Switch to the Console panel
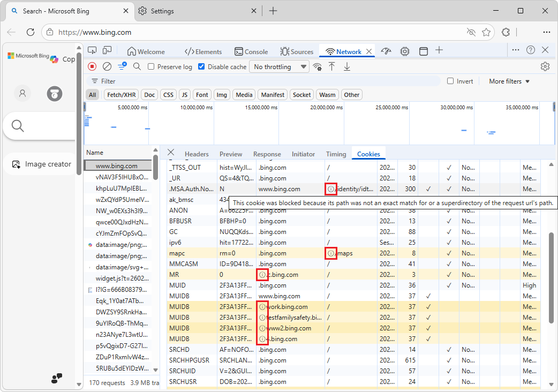 251,51
